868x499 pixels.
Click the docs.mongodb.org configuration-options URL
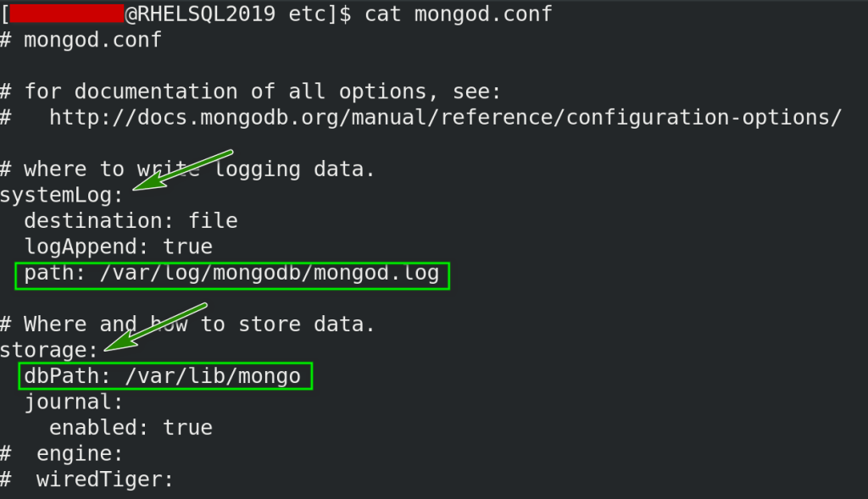tap(445, 117)
